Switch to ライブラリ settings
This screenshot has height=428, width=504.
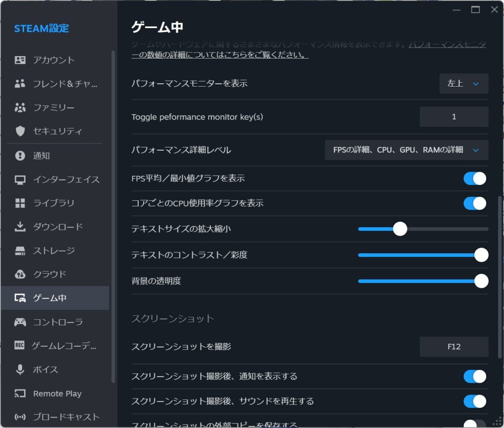pyautogui.click(x=55, y=203)
